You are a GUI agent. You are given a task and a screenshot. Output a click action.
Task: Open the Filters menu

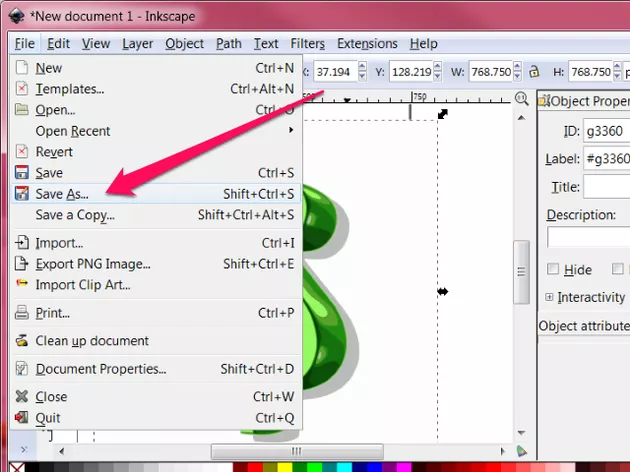[x=307, y=44]
